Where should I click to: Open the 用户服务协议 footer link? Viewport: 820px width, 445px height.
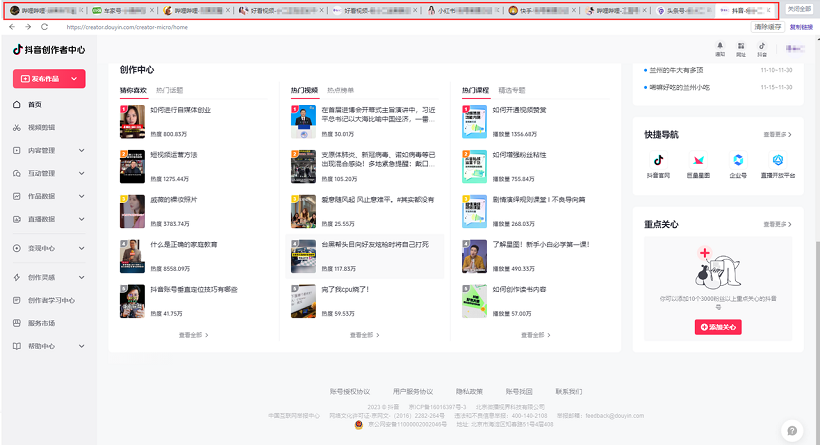(x=413, y=392)
